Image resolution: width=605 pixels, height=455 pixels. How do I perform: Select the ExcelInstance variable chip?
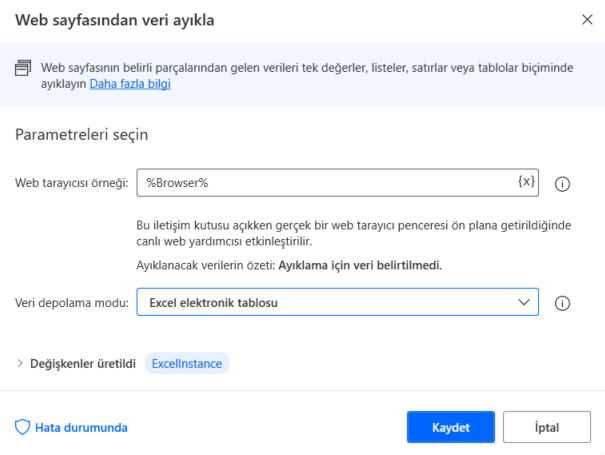[187, 364]
